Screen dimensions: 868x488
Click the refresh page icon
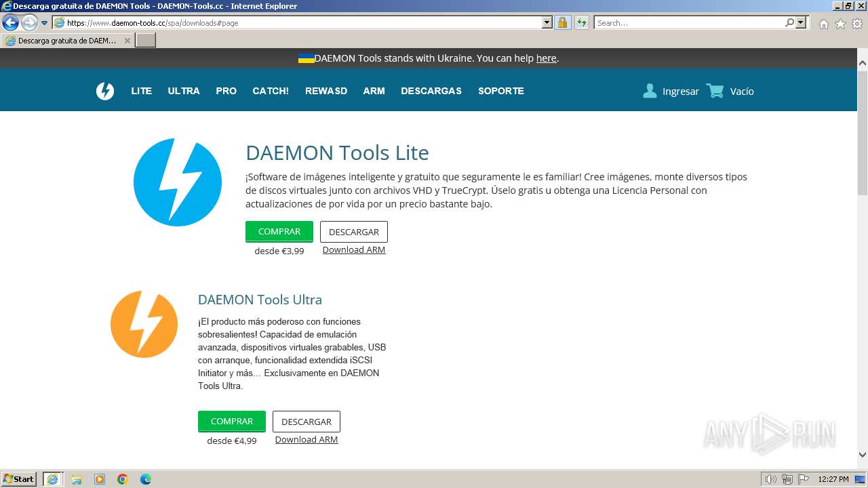click(x=581, y=22)
